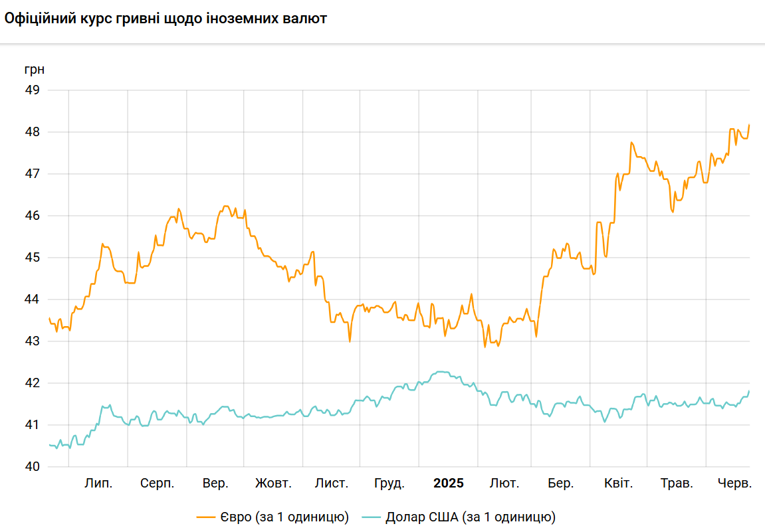
Task: Click the 49 value on vertical axis
Action: pyautogui.click(x=33, y=90)
